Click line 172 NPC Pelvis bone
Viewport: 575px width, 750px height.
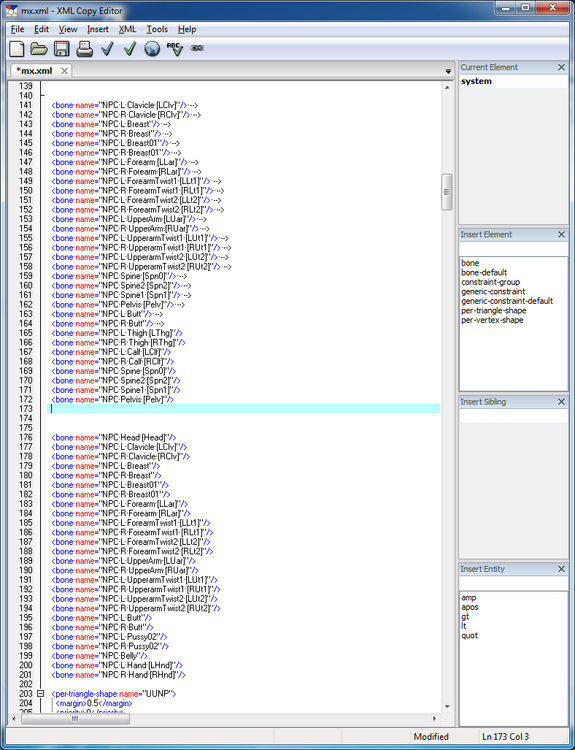point(112,399)
